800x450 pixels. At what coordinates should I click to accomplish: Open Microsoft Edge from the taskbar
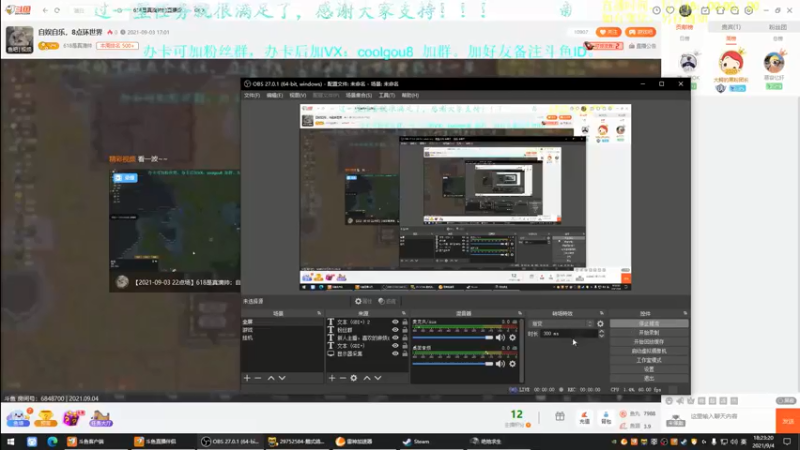[x=52, y=442]
